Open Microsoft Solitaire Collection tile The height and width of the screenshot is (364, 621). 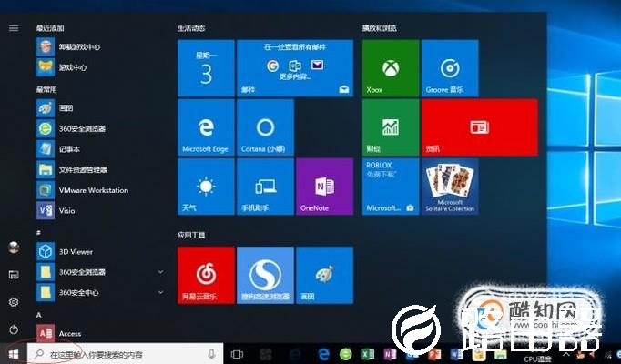(450, 187)
